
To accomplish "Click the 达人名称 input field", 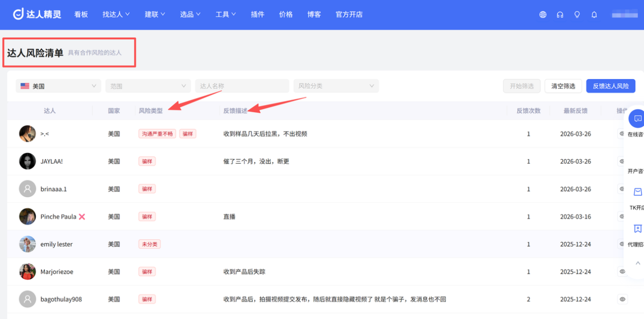I will (242, 86).
